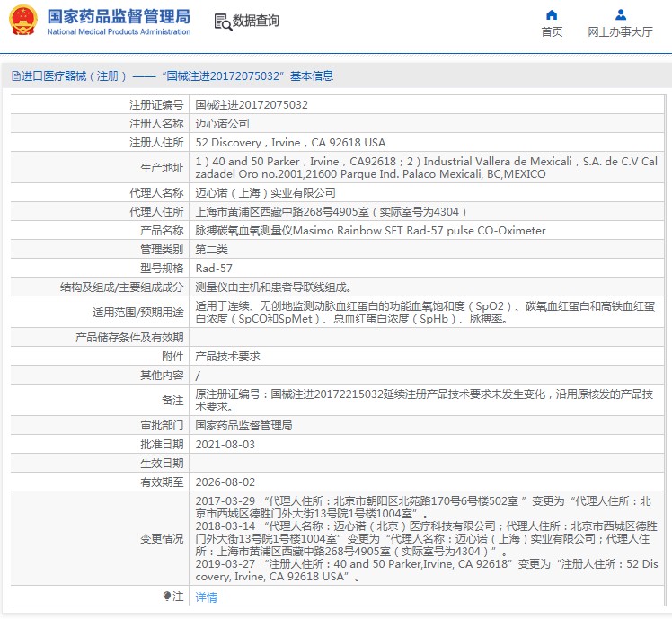Open the 详情 details link
The image size is (672, 619).
(x=206, y=597)
